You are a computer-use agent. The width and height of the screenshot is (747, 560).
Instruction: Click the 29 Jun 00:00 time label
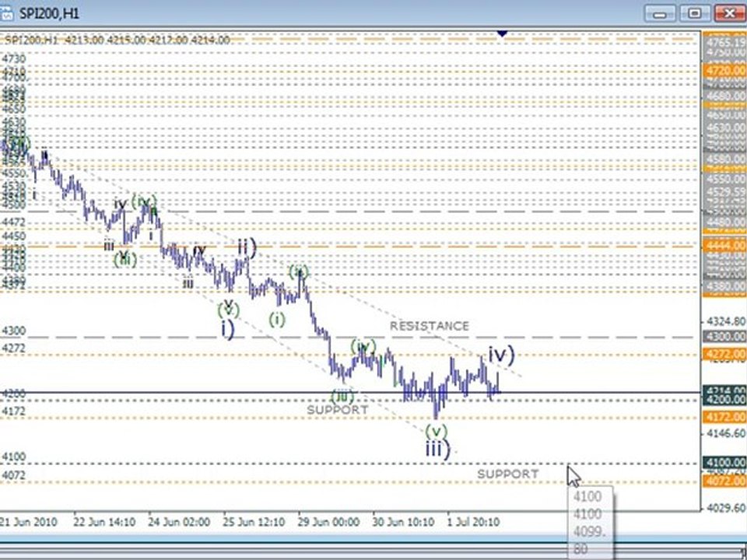(328, 522)
